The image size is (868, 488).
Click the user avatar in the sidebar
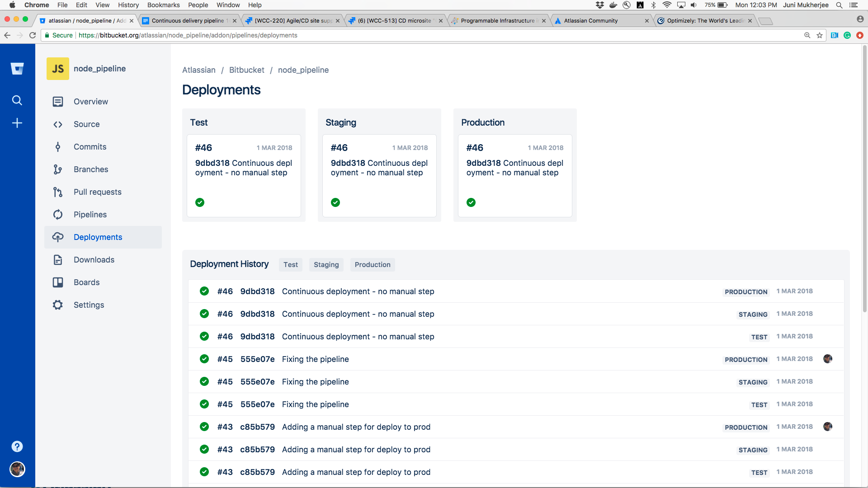point(17,469)
